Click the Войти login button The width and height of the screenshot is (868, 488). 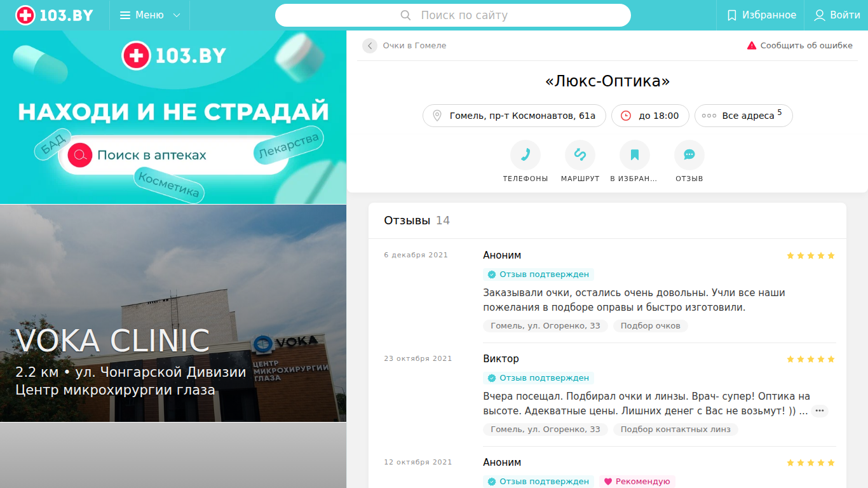tap(837, 15)
